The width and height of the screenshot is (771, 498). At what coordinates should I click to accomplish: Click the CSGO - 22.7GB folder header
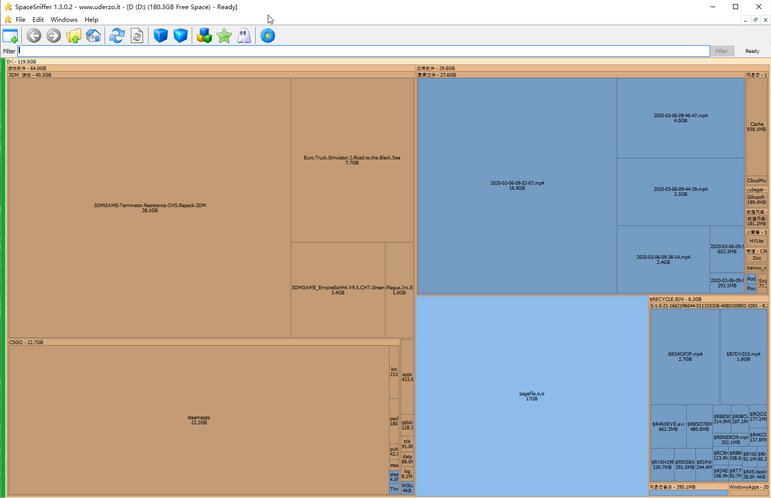coord(204,342)
